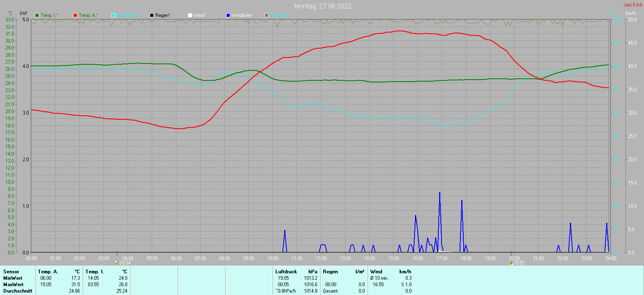Click the Wind column header in table
This screenshot has height=295, width=644.
pos(376,272)
